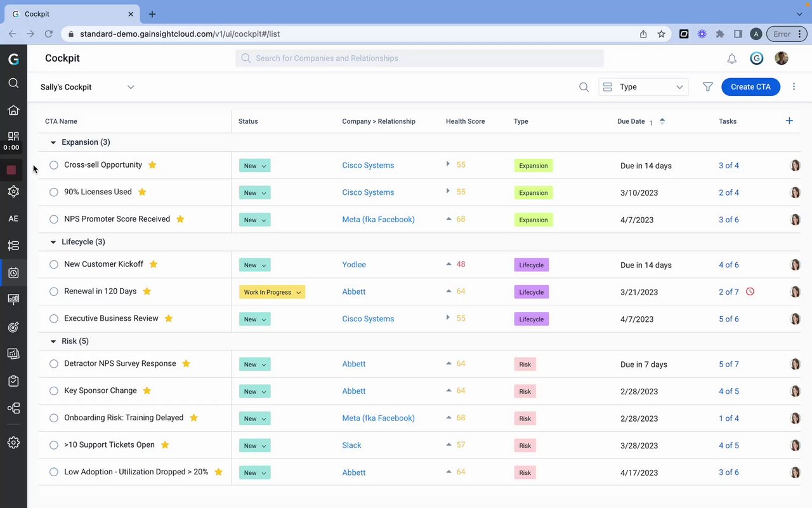Viewport: 812px width, 508px height.
Task: Collapse the Risk group
Action: click(x=53, y=342)
